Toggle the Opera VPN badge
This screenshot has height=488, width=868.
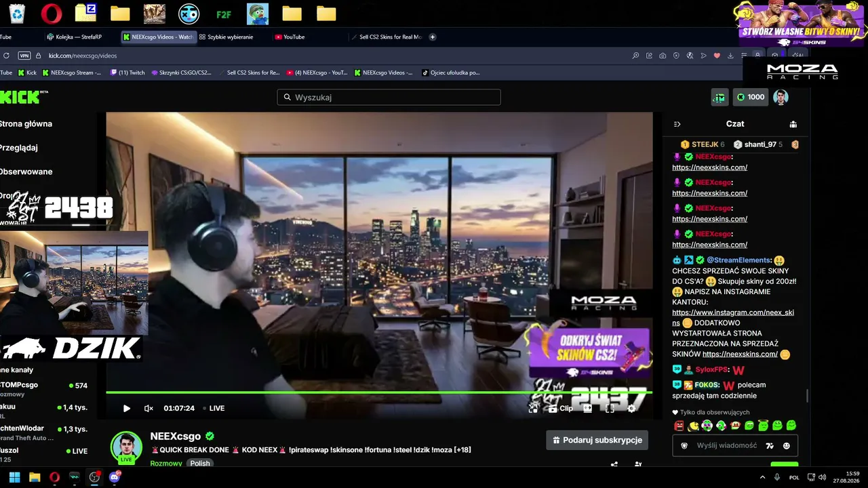[24, 56]
